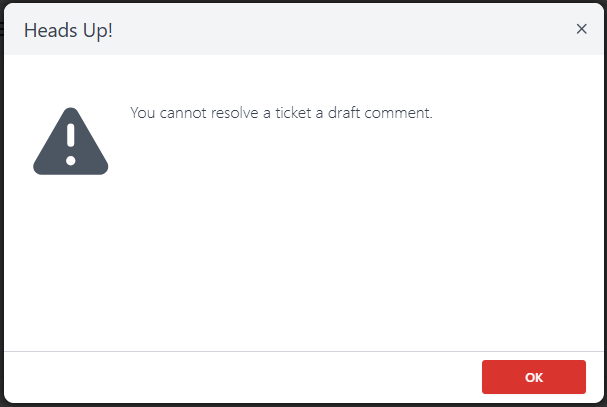Click the white exclamation mark inside the triangle
Image resolution: width=607 pixels, height=407 pixels.
pyautogui.click(x=70, y=142)
